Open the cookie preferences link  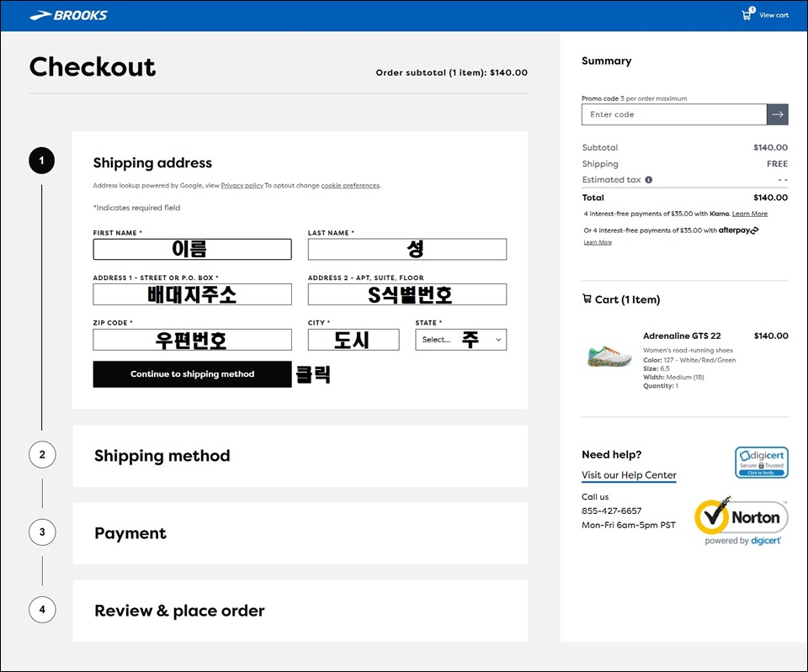pyautogui.click(x=350, y=185)
